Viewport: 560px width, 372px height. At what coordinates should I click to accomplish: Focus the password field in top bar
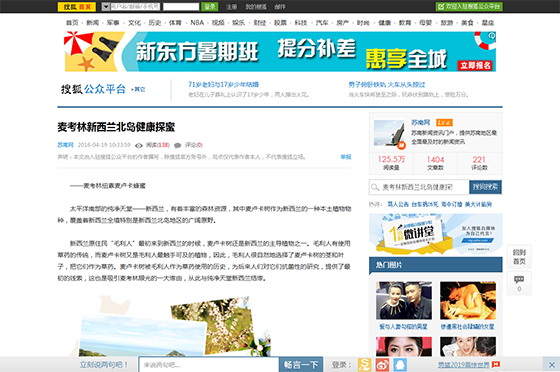click(181, 6)
